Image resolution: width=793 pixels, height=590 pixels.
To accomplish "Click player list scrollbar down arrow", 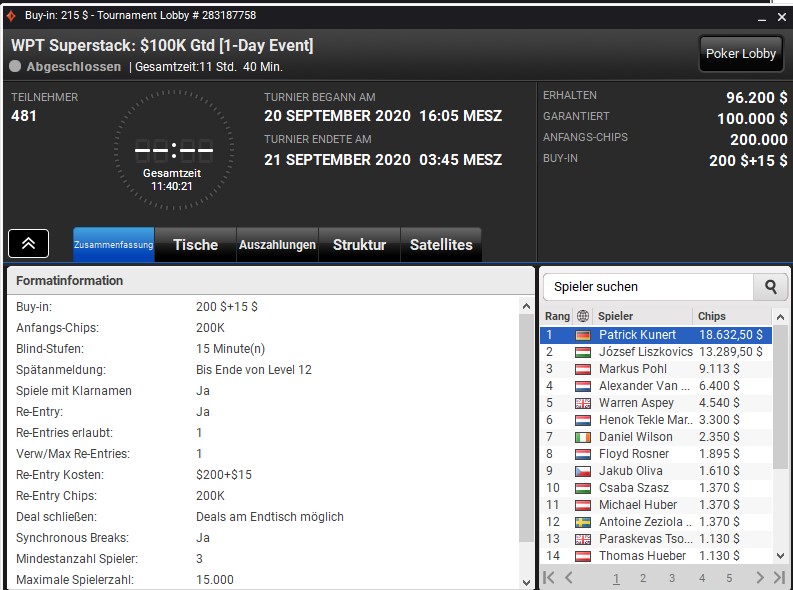I will click(x=780, y=556).
